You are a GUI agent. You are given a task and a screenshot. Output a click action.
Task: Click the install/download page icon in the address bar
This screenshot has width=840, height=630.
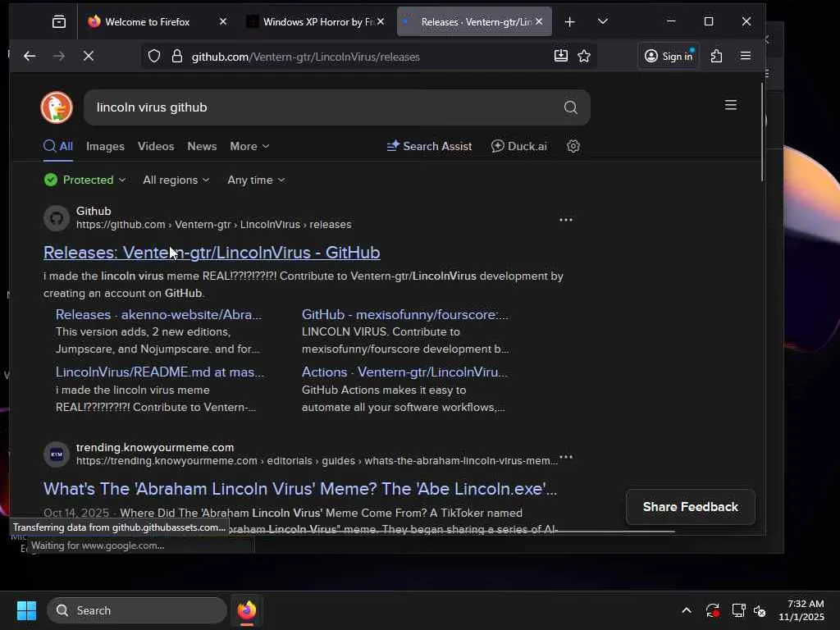point(561,56)
